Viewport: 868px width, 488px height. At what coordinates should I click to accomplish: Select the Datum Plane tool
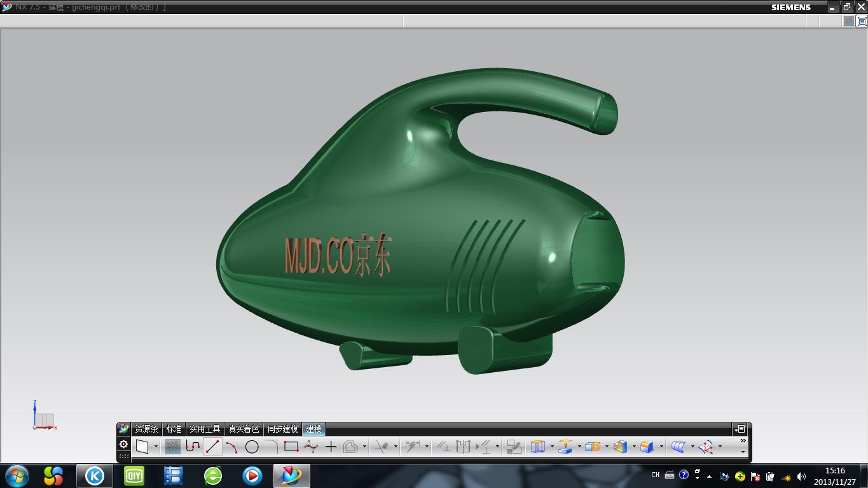(x=565, y=447)
